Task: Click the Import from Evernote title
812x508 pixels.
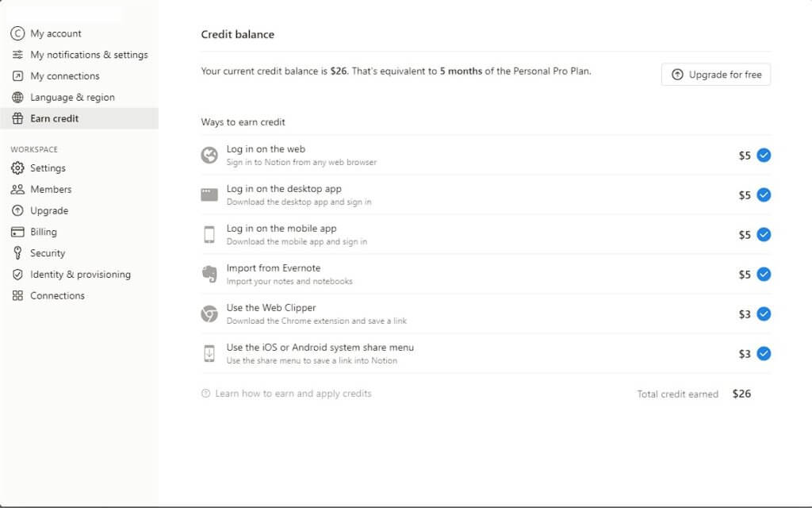Action: pyautogui.click(x=274, y=268)
